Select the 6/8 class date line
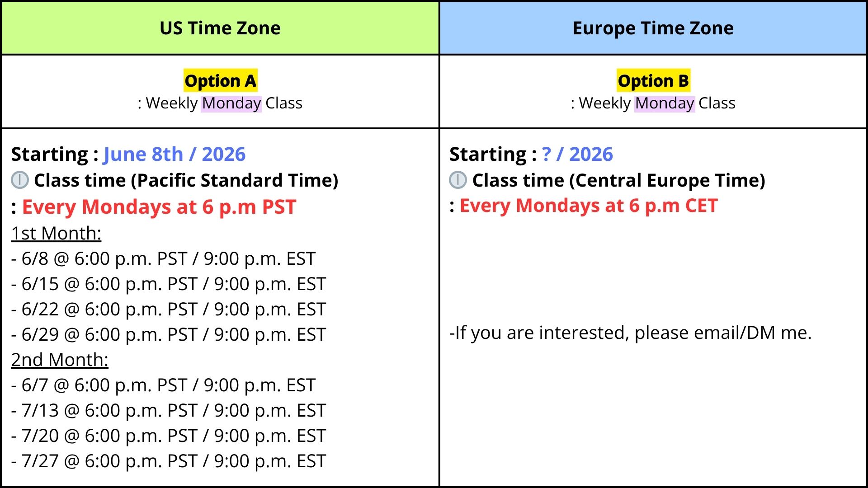868x488 pixels. [x=163, y=258]
